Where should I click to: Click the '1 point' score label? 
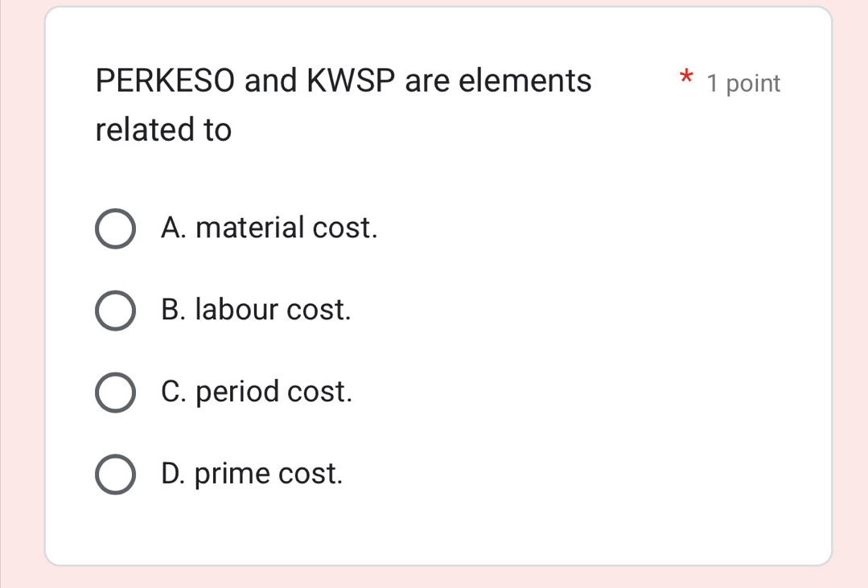[743, 83]
